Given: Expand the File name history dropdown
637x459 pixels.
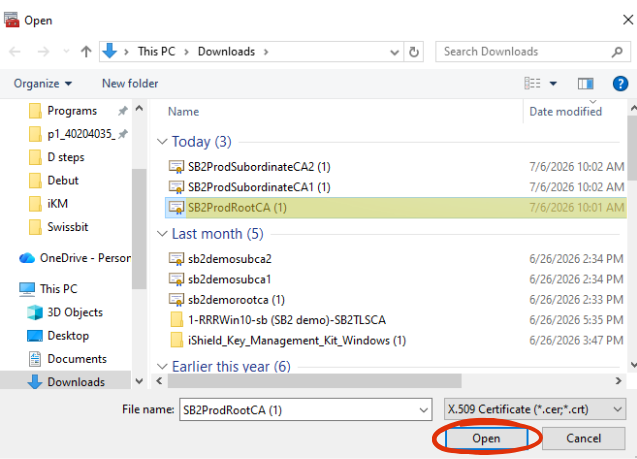Looking at the screenshot, I should coord(423,410).
